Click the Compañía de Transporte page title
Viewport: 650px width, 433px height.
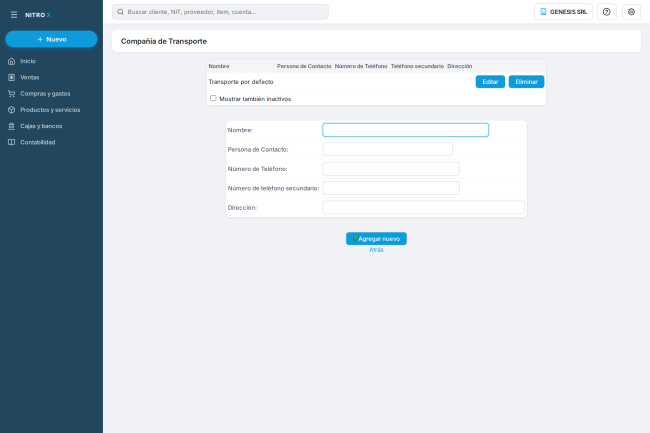pyautogui.click(x=164, y=41)
